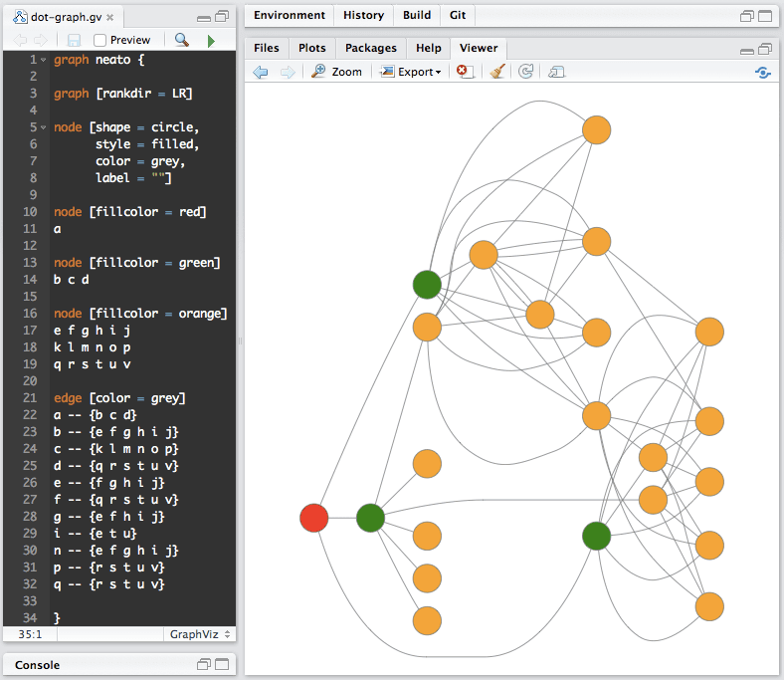Open the GraphViz file type dropdown

pos(199,634)
